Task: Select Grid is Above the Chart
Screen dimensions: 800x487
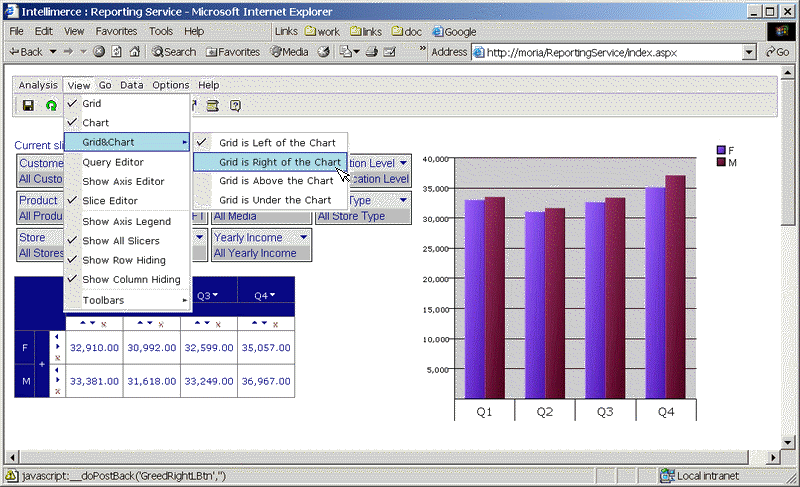Action: click(x=270, y=181)
